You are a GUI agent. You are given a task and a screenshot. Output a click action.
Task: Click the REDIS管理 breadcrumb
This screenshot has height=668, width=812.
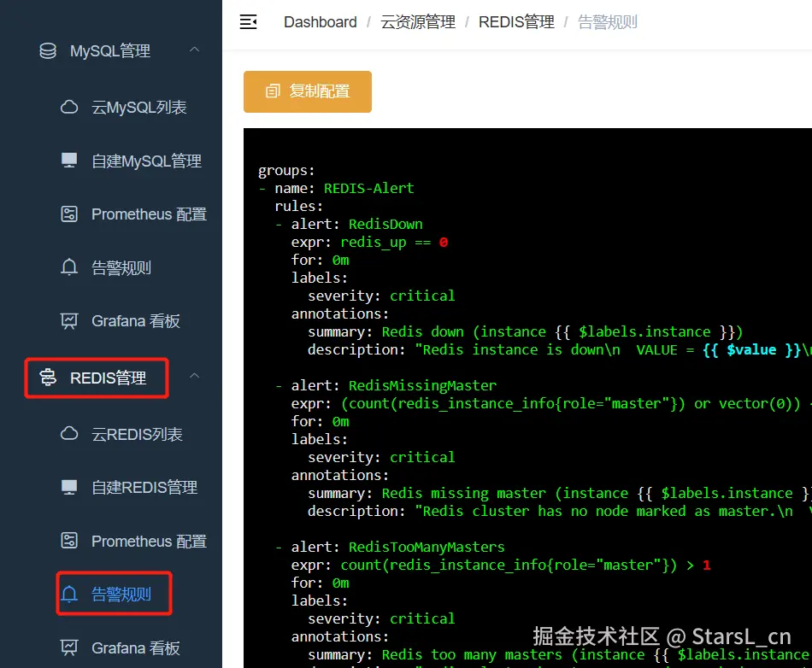click(516, 22)
